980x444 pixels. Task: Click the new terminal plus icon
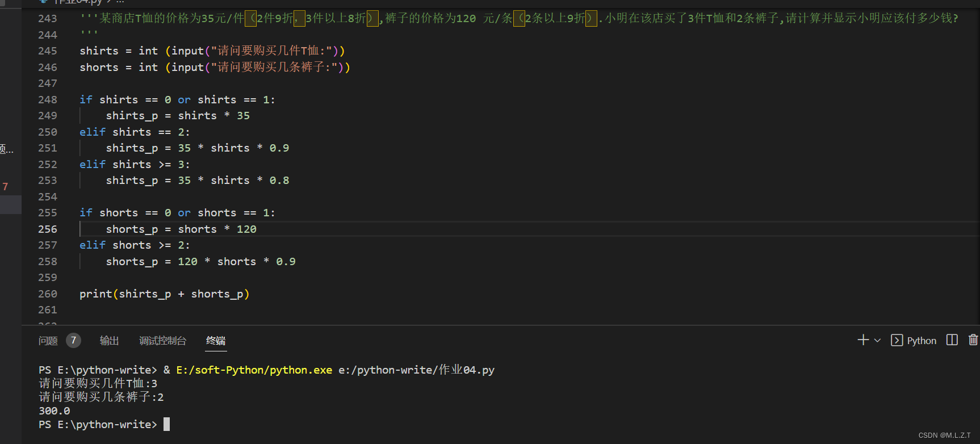(863, 340)
